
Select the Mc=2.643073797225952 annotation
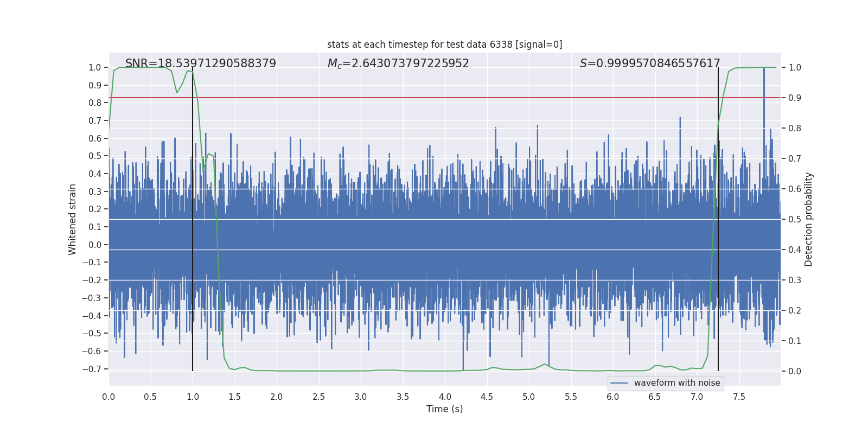(398, 63)
